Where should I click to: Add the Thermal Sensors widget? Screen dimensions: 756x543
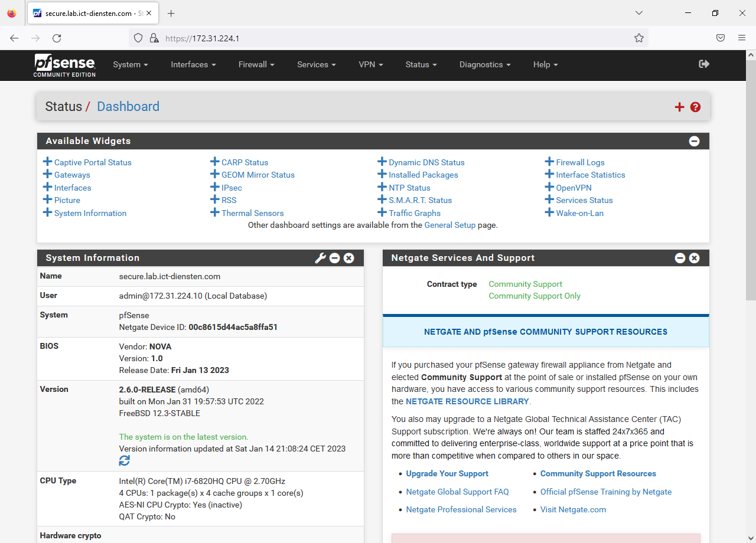(x=247, y=213)
